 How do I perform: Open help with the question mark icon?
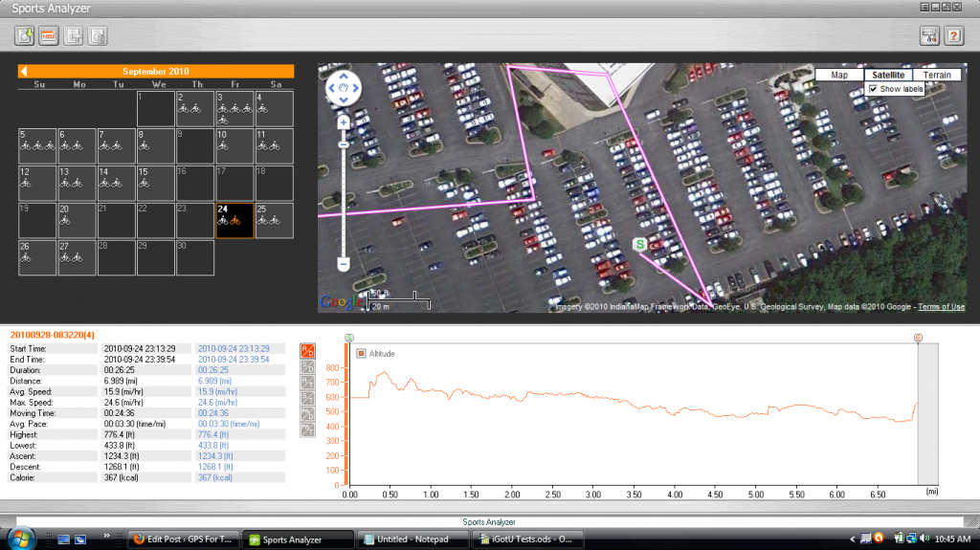(x=954, y=36)
